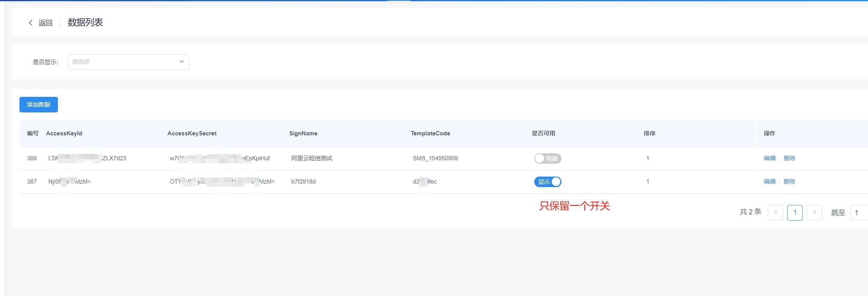Click the 添加数据 button

(x=38, y=105)
